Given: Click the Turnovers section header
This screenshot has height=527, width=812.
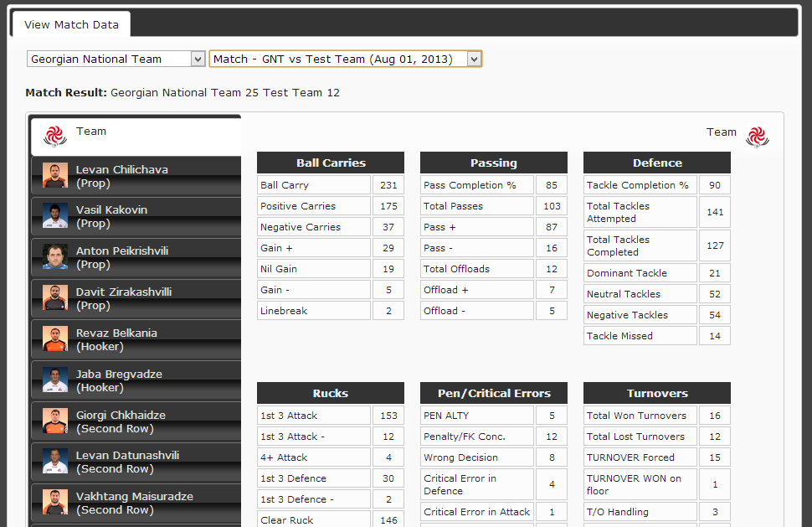Looking at the screenshot, I should point(656,393).
